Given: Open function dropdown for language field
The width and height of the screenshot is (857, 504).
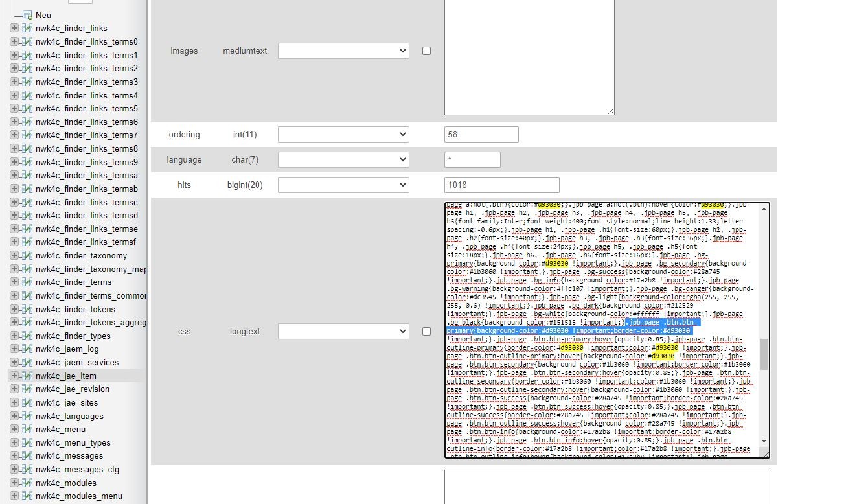Looking at the screenshot, I should click(x=343, y=159).
